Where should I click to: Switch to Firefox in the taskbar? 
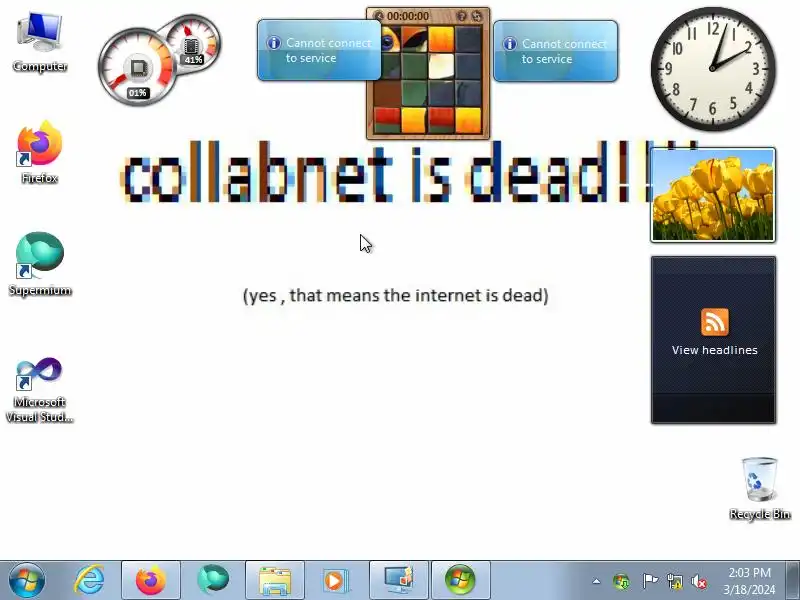pyautogui.click(x=151, y=580)
